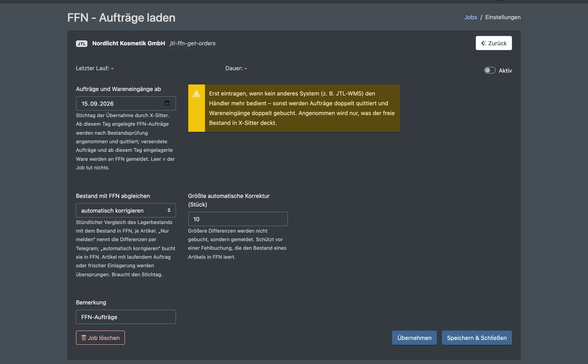This screenshot has width=588, height=364.
Task: Click the Bemerkung label
Action: (x=91, y=303)
